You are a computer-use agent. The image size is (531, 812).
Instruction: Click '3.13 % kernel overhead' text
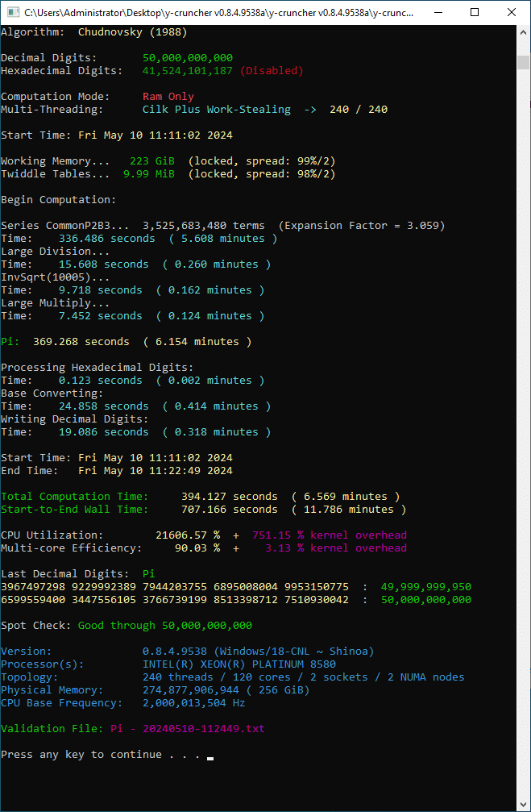(x=336, y=548)
